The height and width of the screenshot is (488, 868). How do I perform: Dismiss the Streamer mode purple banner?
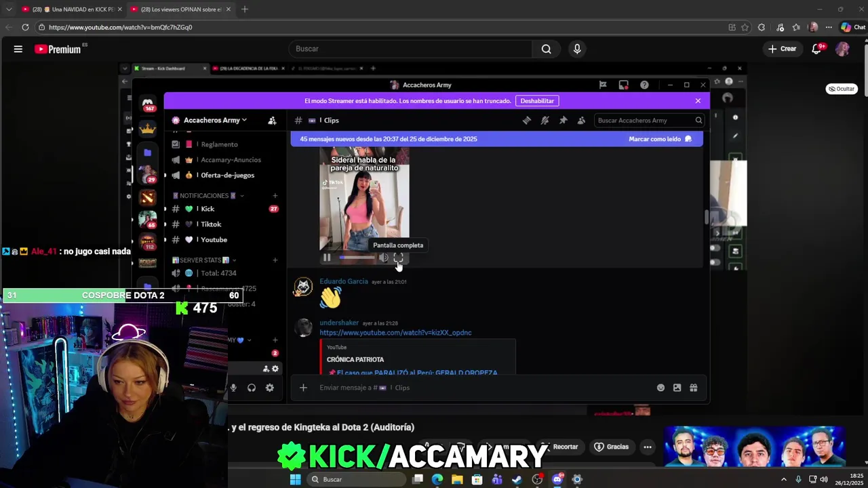click(698, 101)
